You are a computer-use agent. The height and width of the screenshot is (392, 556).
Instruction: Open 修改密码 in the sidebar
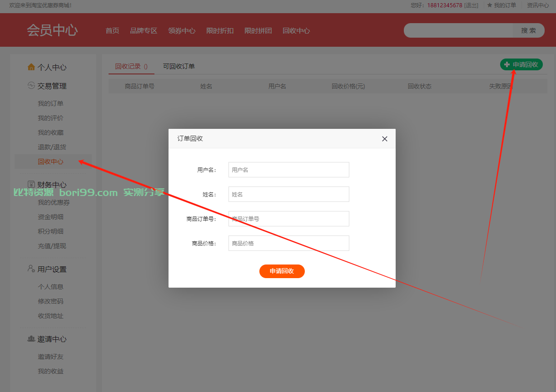[x=50, y=301]
